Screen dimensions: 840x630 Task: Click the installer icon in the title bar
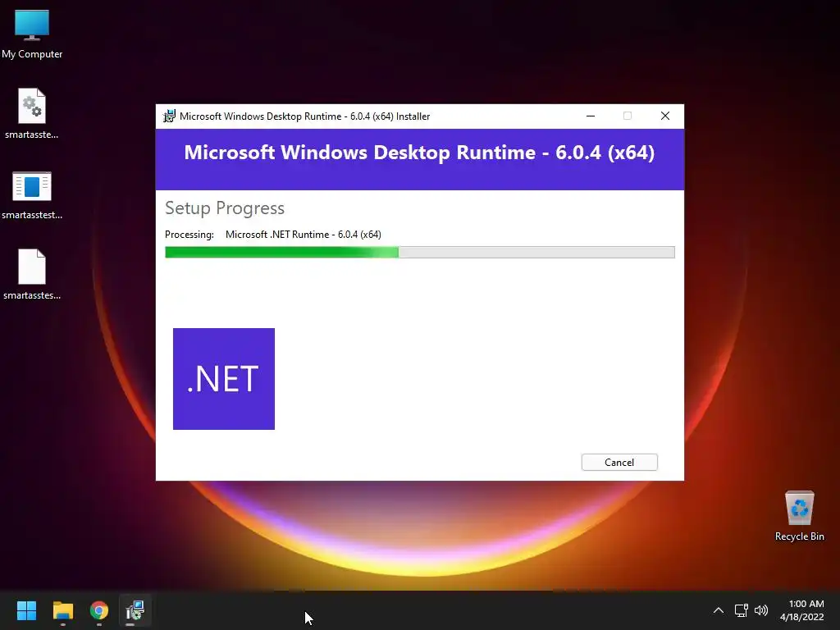pos(169,116)
